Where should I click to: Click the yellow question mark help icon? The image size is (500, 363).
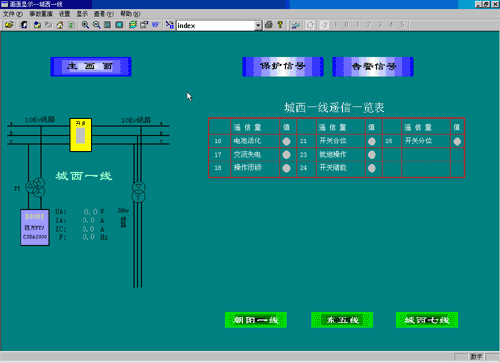click(280, 25)
